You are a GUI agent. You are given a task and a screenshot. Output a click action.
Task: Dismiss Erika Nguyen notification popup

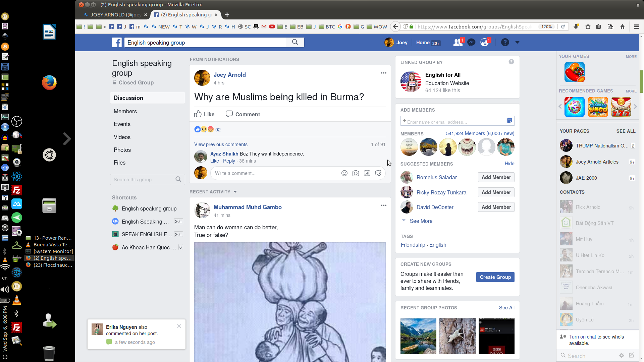coord(179,326)
